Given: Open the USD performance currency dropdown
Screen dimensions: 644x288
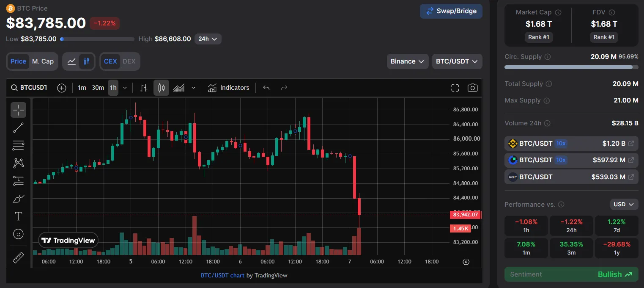Looking at the screenshot, I should click(624, 205).
